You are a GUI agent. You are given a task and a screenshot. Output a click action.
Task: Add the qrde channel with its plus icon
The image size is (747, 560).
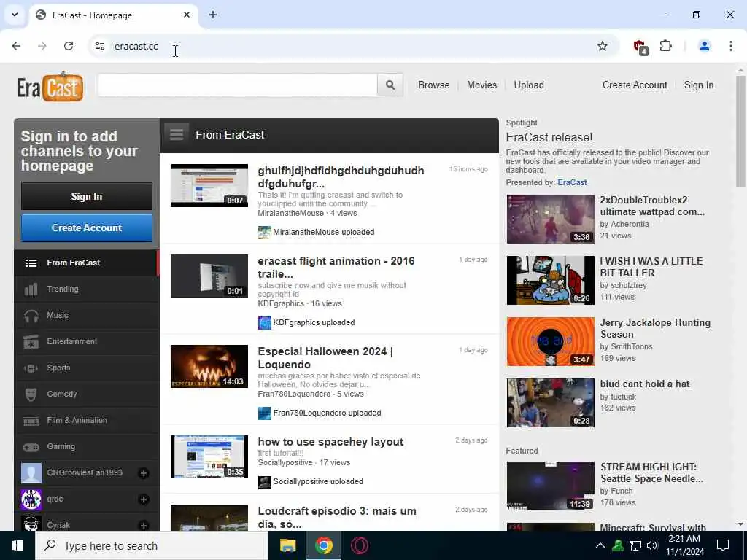click(144, 499)
